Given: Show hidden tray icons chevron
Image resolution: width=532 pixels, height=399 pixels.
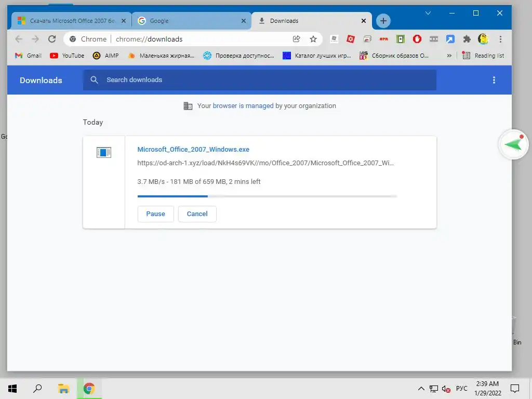Looking at the screenshot, I should 421,389.
